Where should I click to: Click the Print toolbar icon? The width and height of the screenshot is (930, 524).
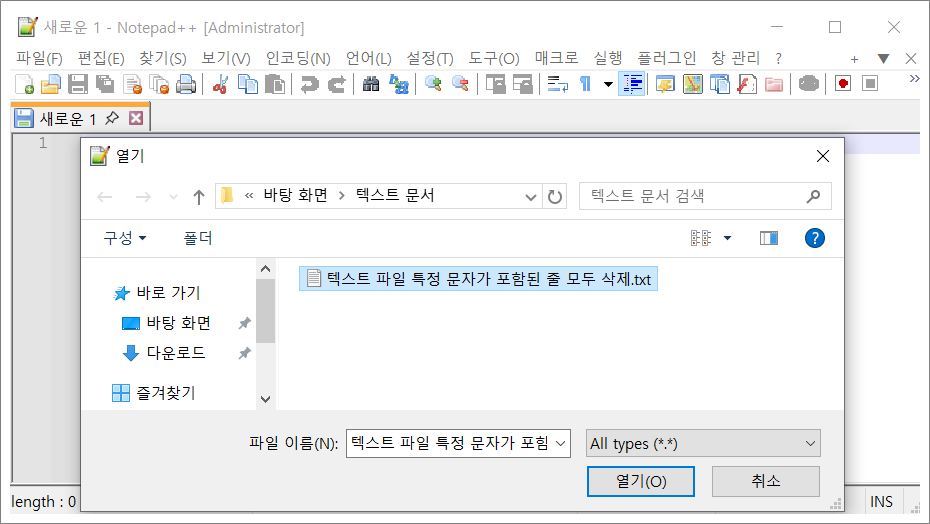tap(186, 84)
